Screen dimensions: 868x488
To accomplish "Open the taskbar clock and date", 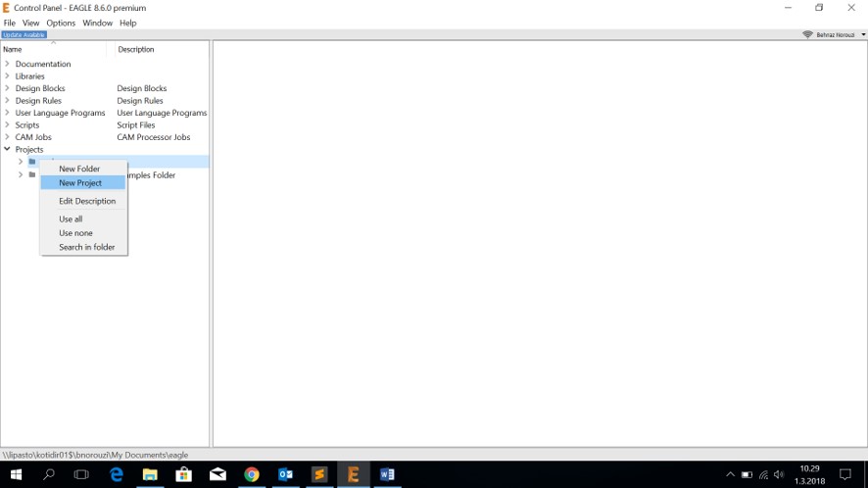I will pos(810,474).
